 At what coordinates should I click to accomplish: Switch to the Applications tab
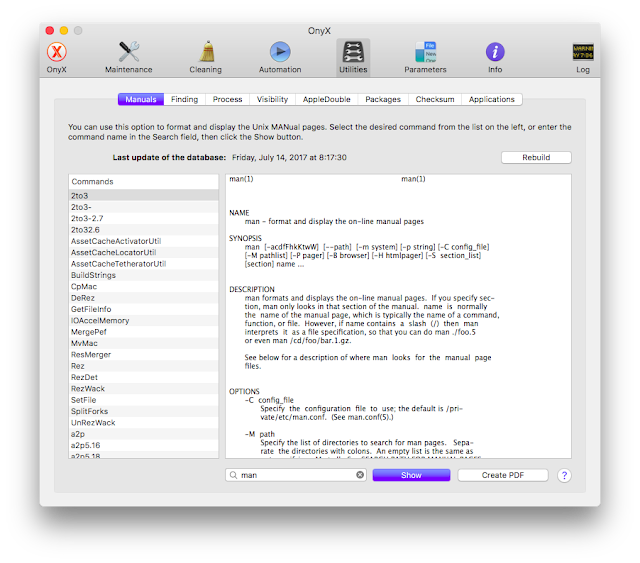click(491, 99)
